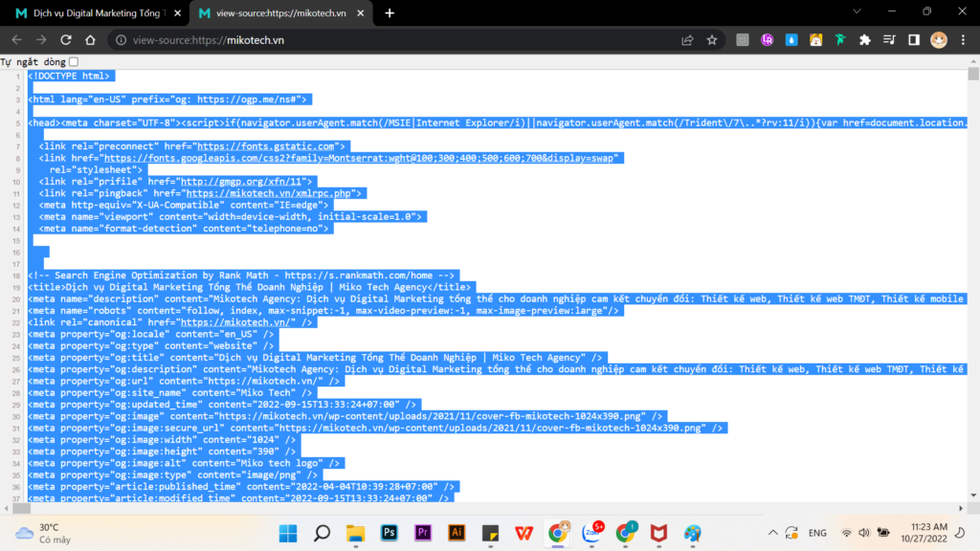
Task: Open the media control playlist icon
Action: point(889,40)
